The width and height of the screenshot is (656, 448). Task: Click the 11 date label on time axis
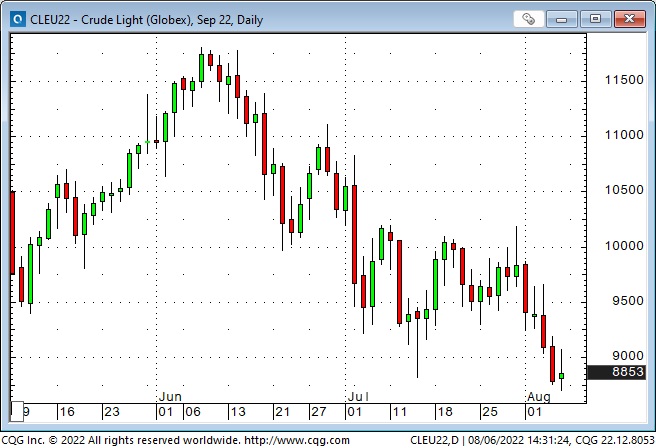tap(400, 412)
